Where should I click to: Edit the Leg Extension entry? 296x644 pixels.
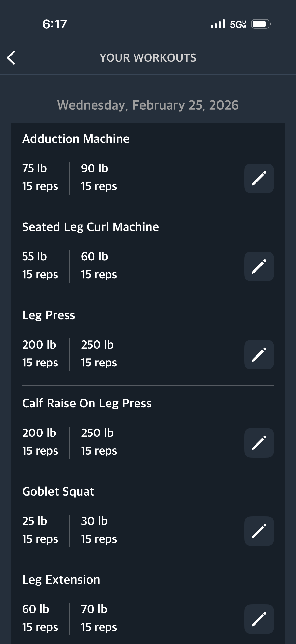259,619
